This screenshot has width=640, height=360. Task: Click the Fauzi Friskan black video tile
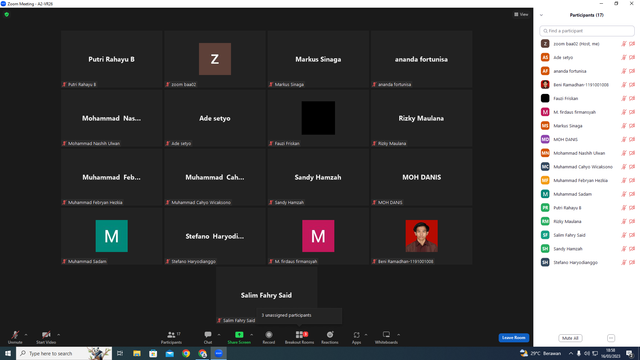tap(318, 118)
